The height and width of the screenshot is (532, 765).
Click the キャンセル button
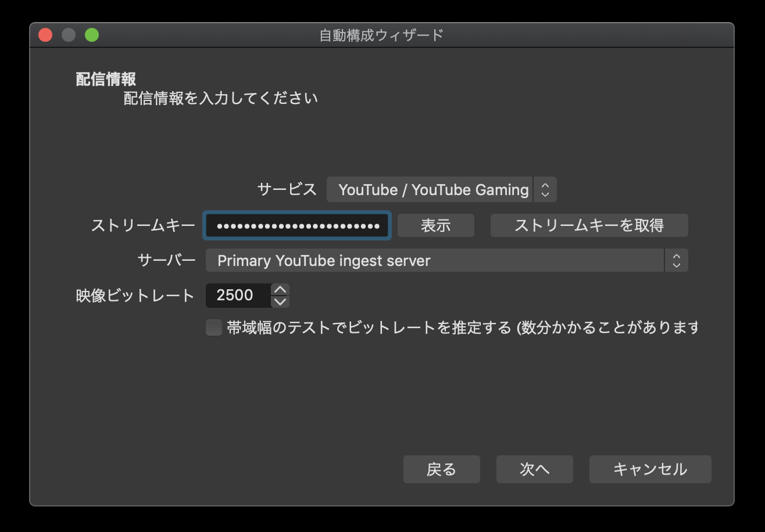[650, 469]
